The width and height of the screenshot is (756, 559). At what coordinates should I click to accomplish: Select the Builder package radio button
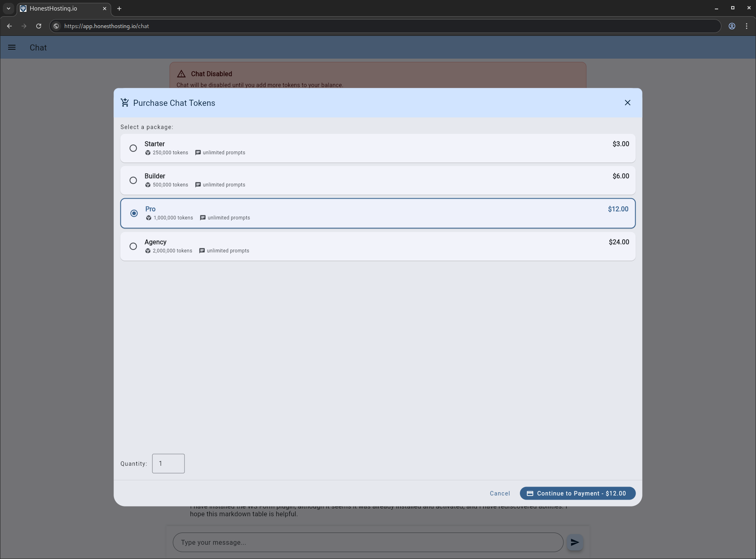(x=133, y=180)
